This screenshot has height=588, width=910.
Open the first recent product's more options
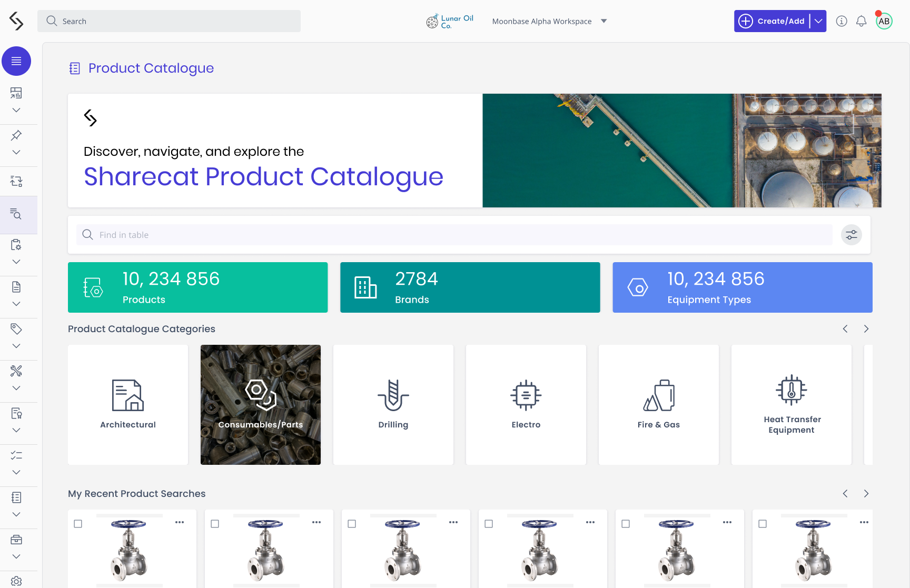(x=180, y=522)
